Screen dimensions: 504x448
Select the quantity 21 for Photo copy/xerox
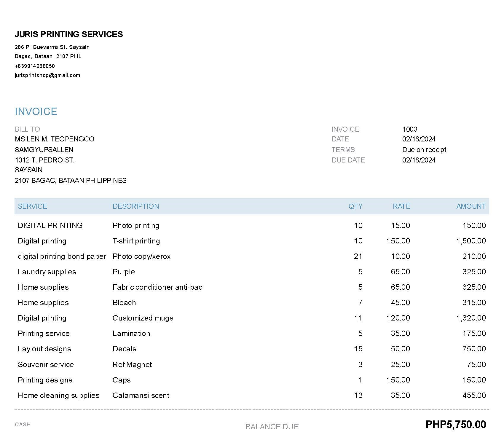tap(358, 256)
